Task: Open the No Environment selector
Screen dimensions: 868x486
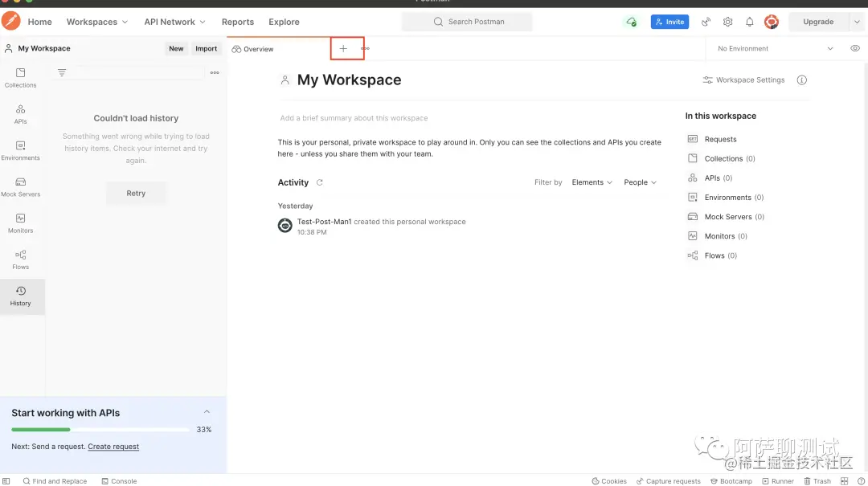Action: click(775, 48)
